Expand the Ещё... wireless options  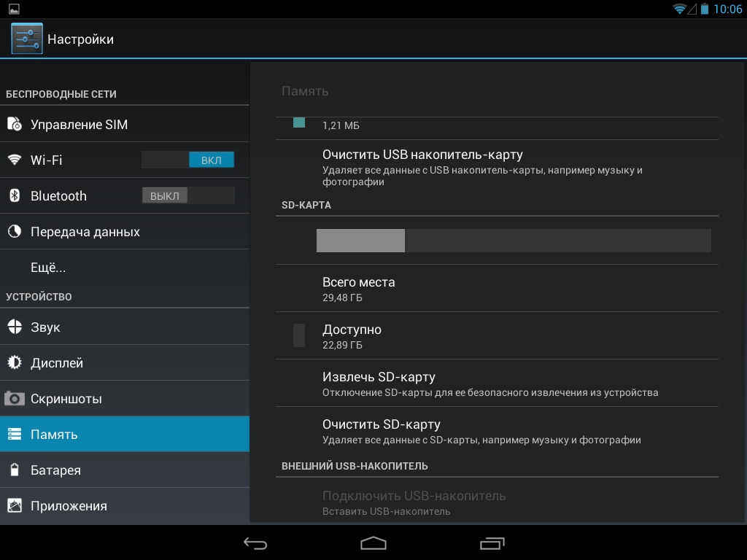pyautogui.click(x=48, y=268)
